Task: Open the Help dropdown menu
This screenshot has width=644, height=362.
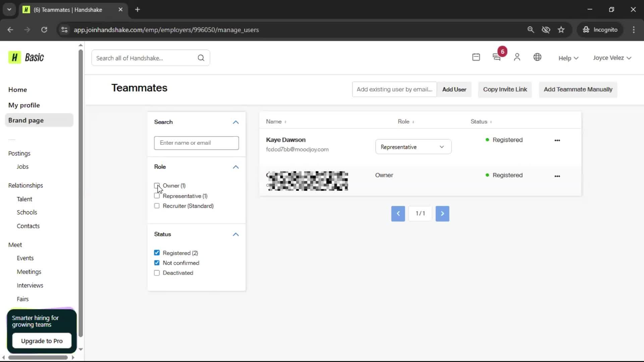Action: [x=568, y=58]
